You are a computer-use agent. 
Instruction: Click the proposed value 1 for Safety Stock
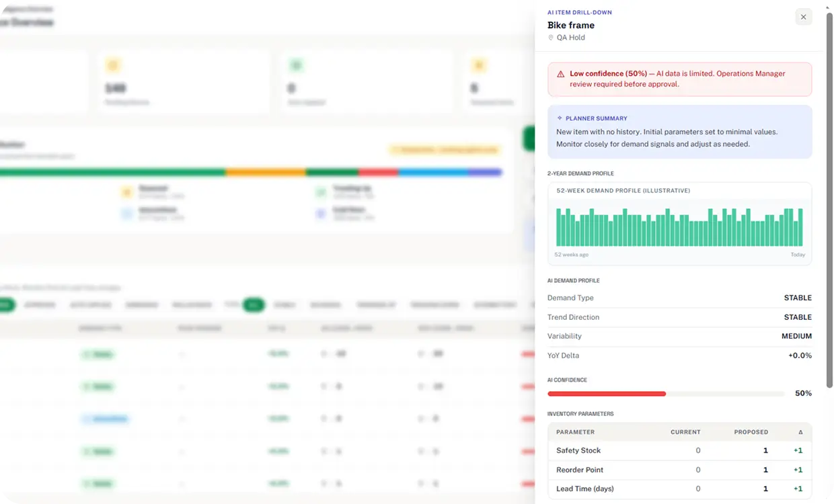pos(765,451)
